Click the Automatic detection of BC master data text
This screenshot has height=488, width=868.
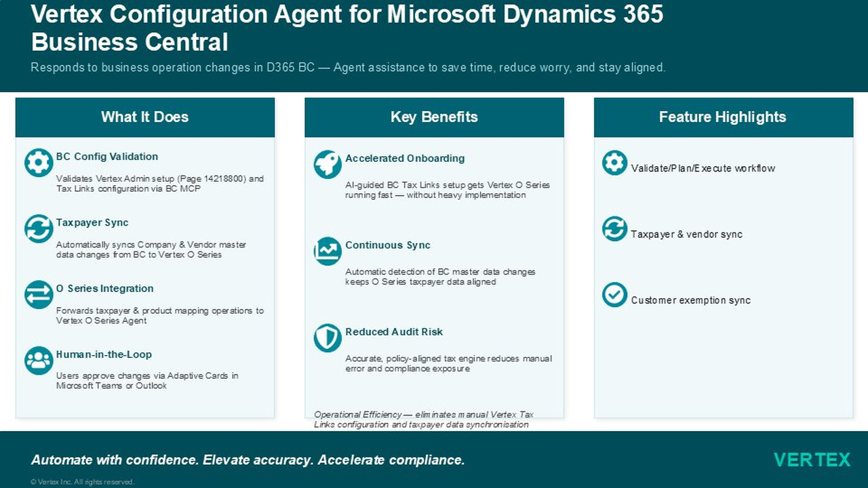440,277
